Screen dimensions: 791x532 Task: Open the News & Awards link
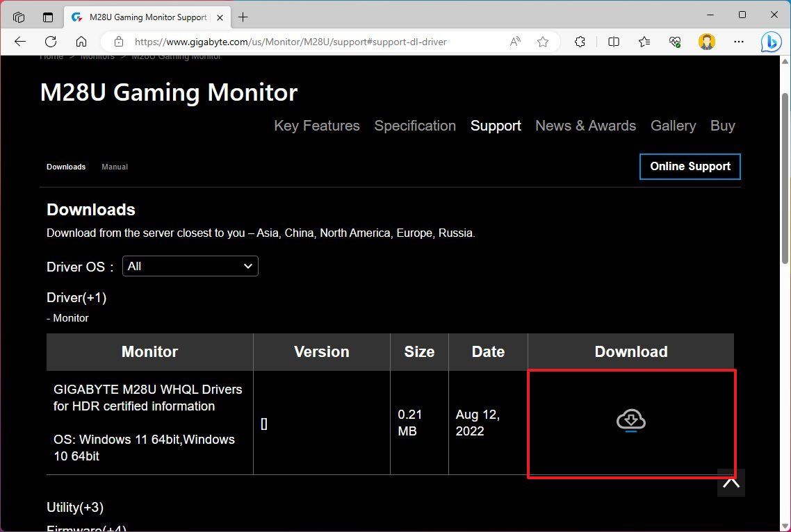coord(585,126)
